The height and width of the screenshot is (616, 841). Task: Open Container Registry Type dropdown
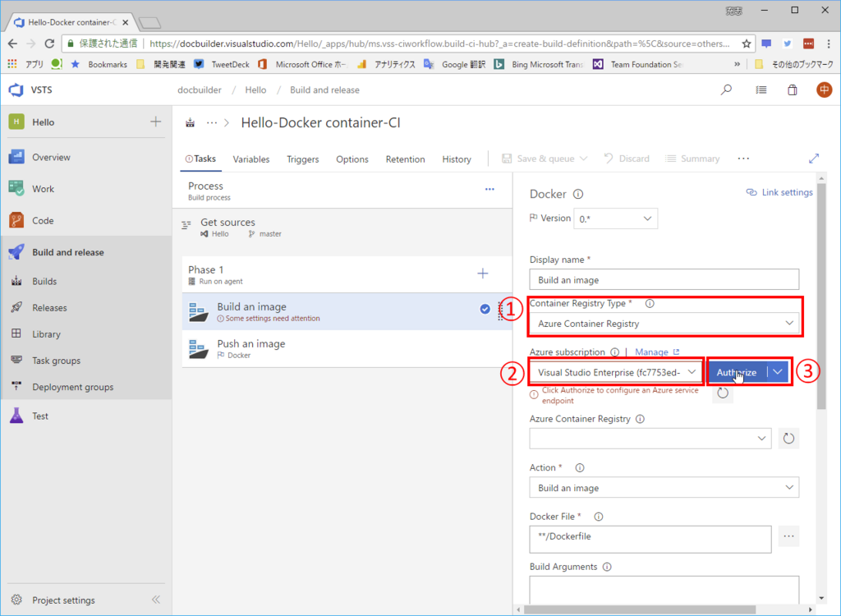coord(664,324)
